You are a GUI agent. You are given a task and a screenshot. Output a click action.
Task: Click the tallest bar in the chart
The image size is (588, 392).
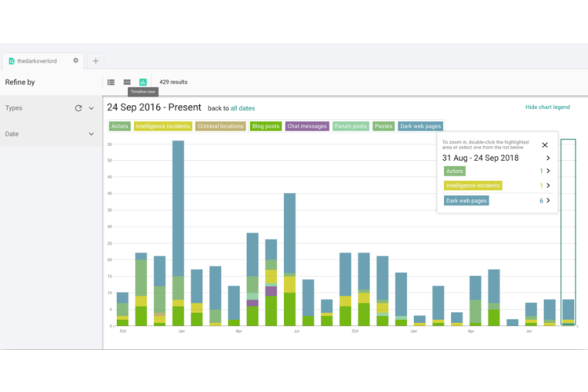coord(178,212)
